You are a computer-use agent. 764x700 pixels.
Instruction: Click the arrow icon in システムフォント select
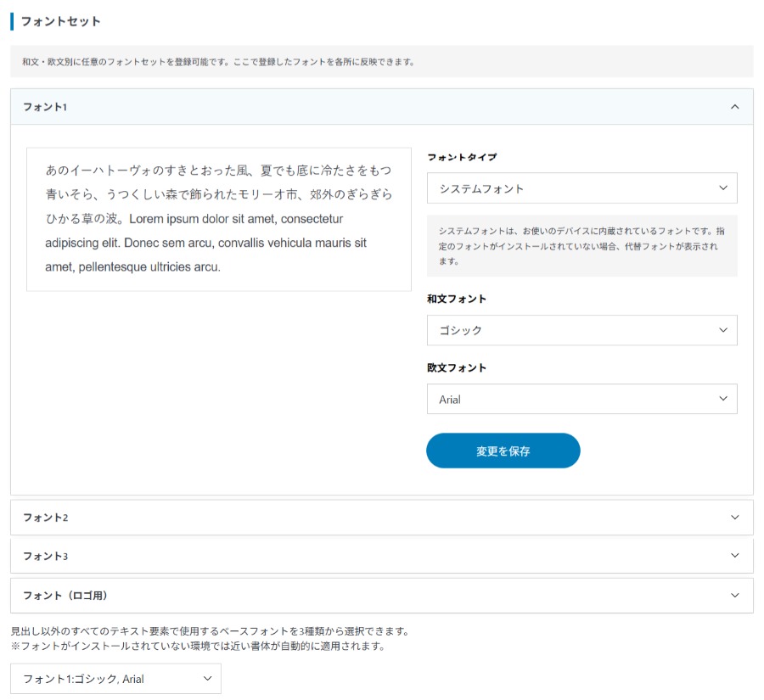[x=723, y=188]
